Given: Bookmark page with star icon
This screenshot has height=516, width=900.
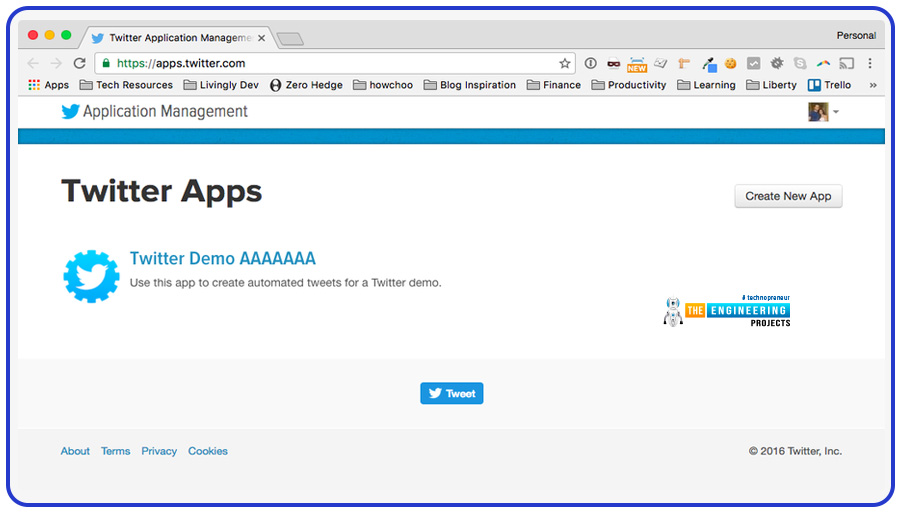Looking at the screenshot, I should [x=565, y=63].
